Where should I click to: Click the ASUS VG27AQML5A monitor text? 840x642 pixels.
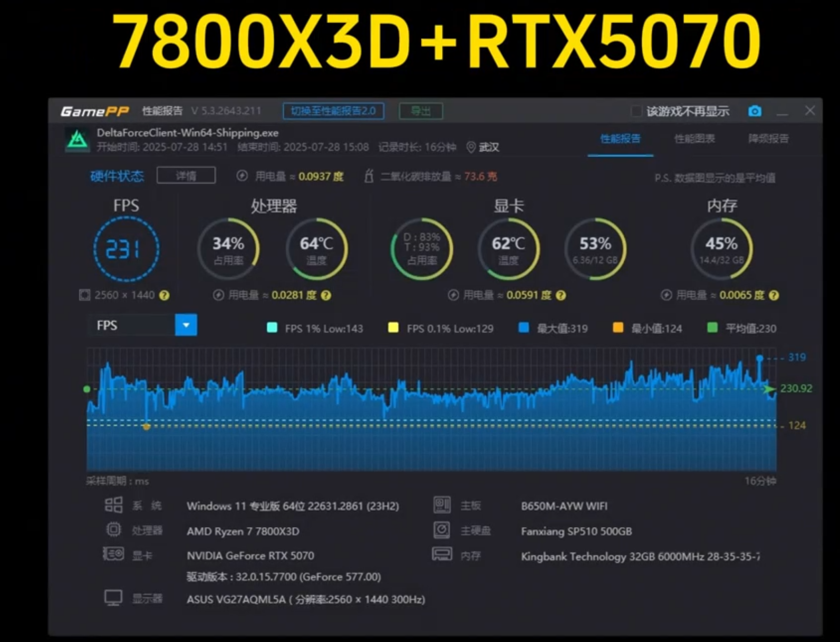click(306, 599)
